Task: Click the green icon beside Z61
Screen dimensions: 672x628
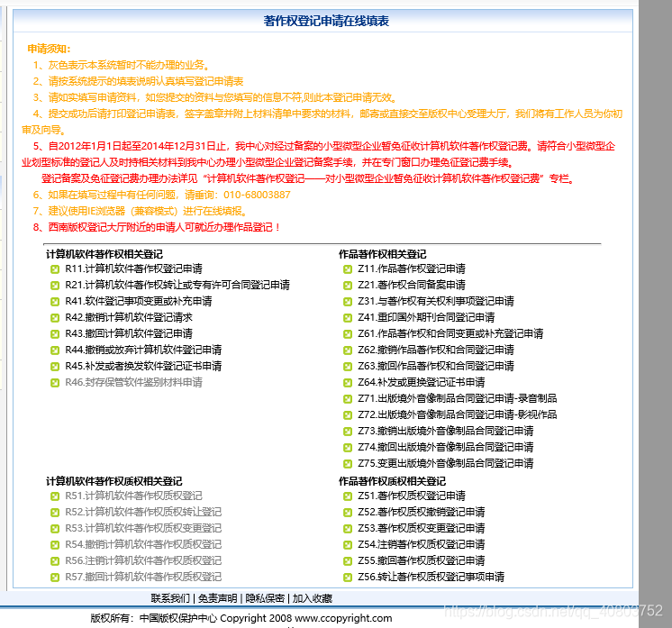Action: (348, 334)
